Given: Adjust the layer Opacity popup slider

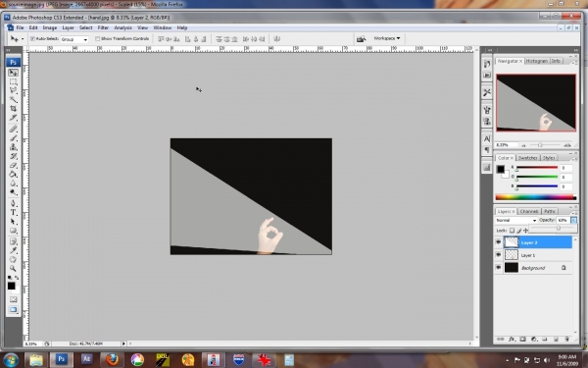Looking at the screenshot, I should pos(558,228).
